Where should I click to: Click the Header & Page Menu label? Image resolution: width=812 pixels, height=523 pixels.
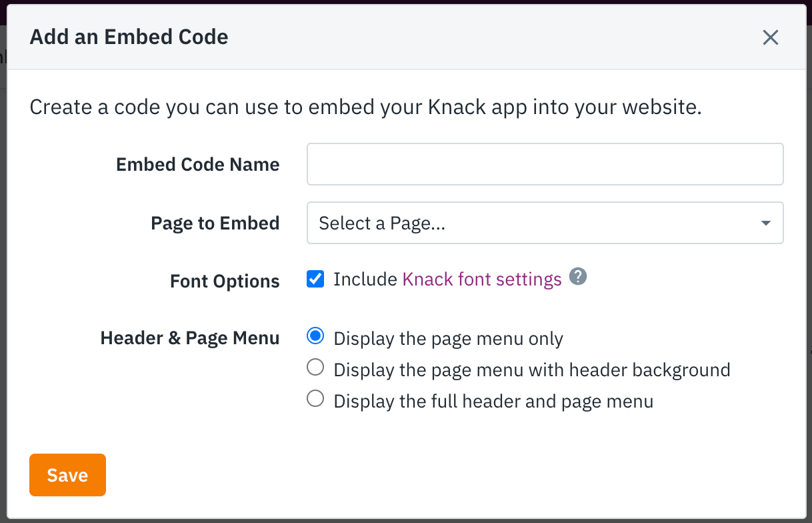[189, 338]
